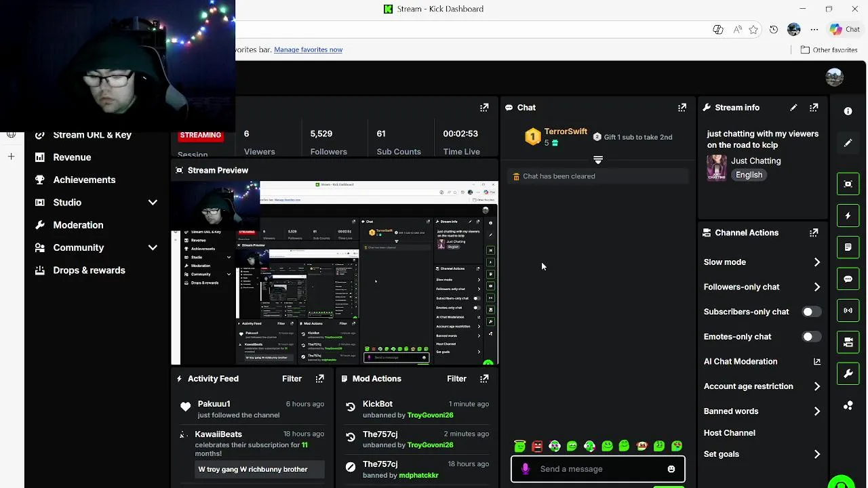Viewport: 868px width, 488px height.
Task: Pop out the Mod Actions panel
Action: tap(484, 379)
